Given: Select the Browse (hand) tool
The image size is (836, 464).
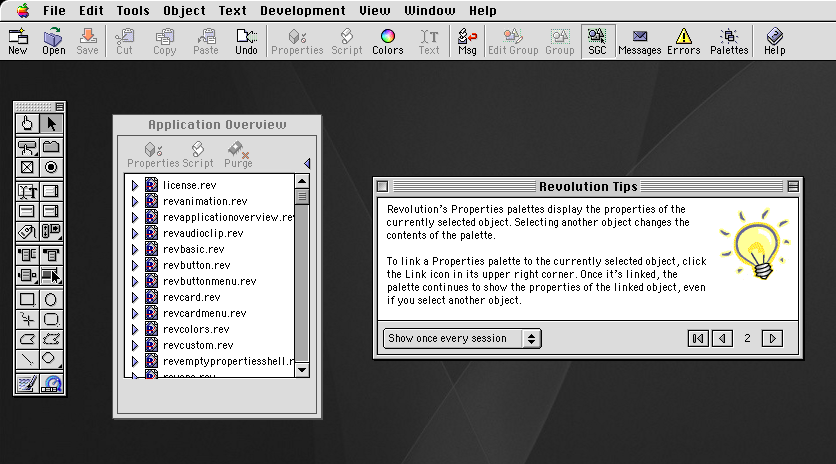Looking at the screenshot, I should click(x=27, y=123).
